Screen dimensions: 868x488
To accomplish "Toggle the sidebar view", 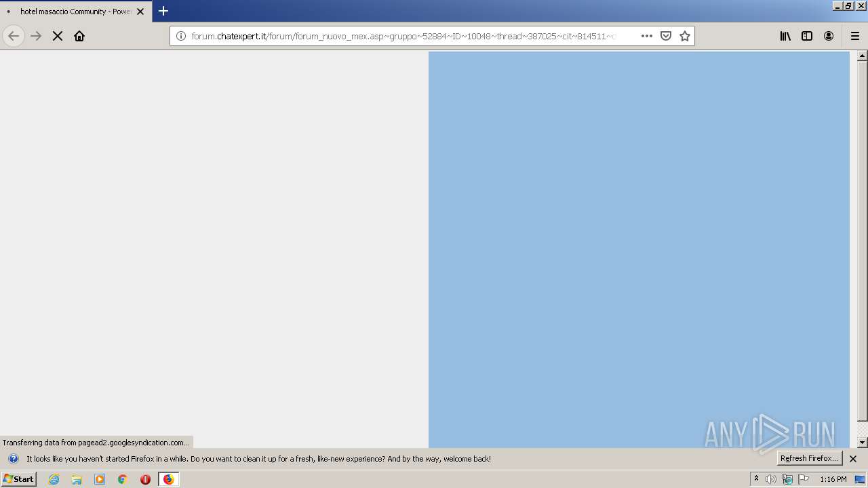I will pos(807,36).
